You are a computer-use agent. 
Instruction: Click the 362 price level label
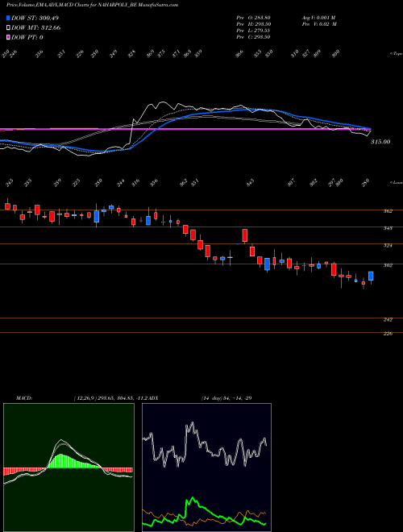point(388,211)
